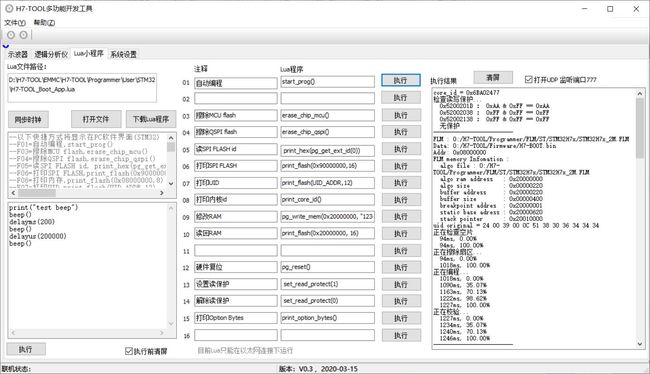Run row 03 erase_chip_mcu() with 执行

pos(401,115)
